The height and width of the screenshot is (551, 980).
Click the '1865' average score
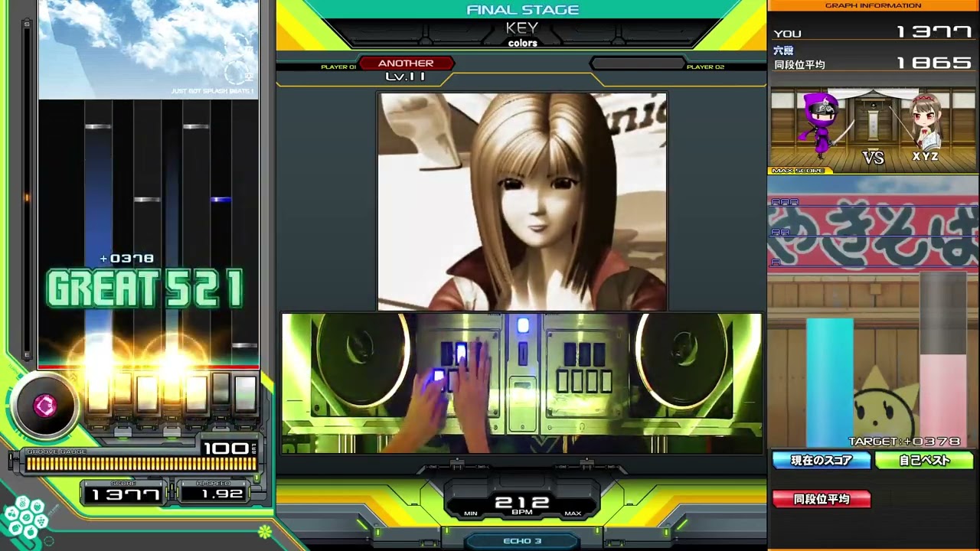coord(934,64)
